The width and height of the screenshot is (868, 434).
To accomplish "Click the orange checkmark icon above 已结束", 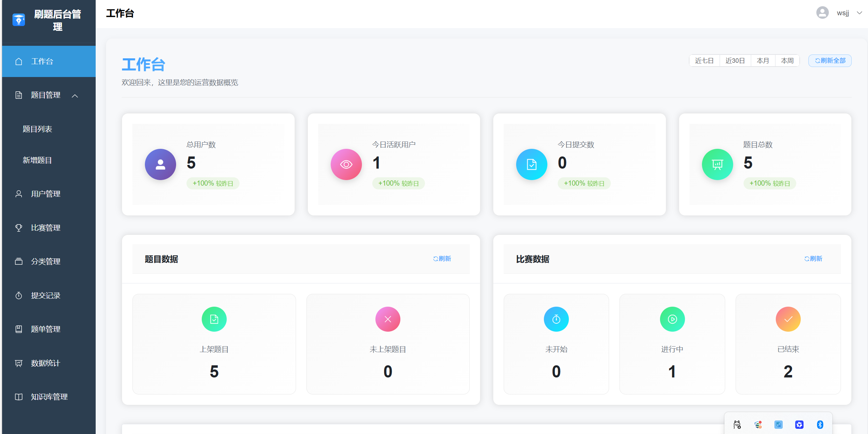I will [x=788, y=319].
